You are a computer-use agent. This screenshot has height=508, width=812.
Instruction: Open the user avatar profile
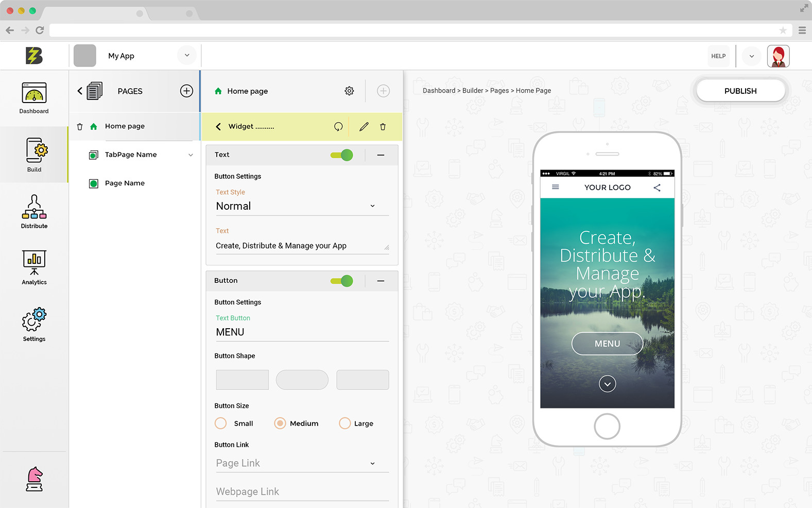tap(778, 56)
